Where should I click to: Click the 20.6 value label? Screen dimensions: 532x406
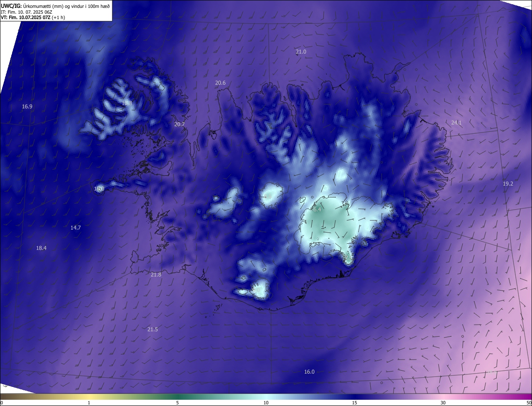[220, 83]
